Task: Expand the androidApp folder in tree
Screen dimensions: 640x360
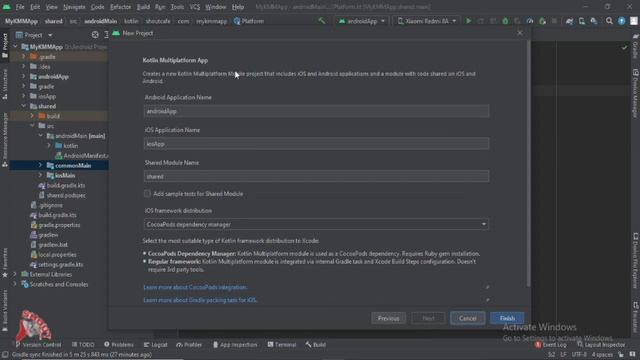Action: click(24, 76)
